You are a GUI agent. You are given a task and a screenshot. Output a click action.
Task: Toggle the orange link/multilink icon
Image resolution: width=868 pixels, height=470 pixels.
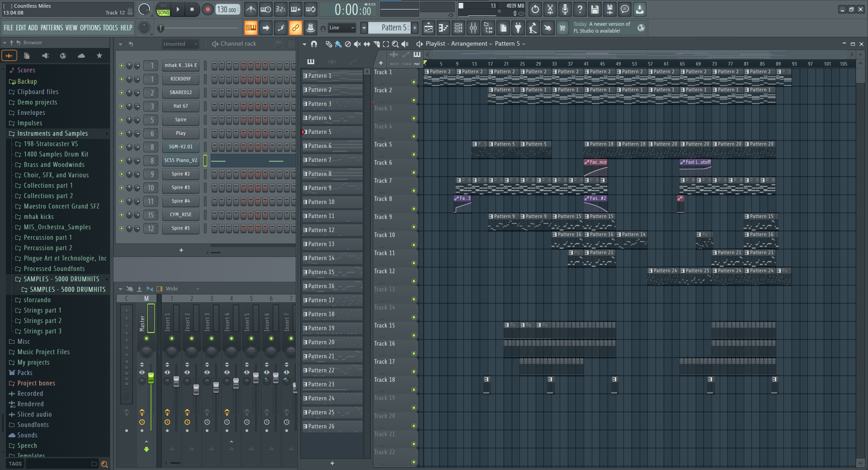[x=295, y=28]
